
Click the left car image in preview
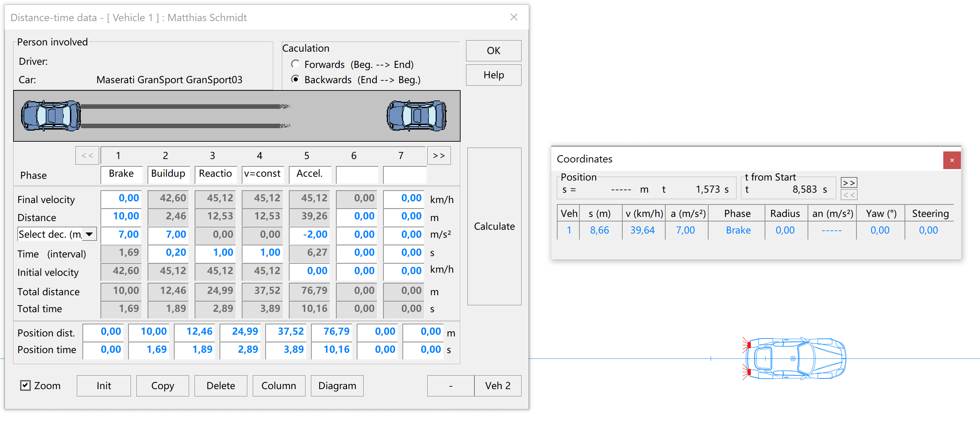51,116
